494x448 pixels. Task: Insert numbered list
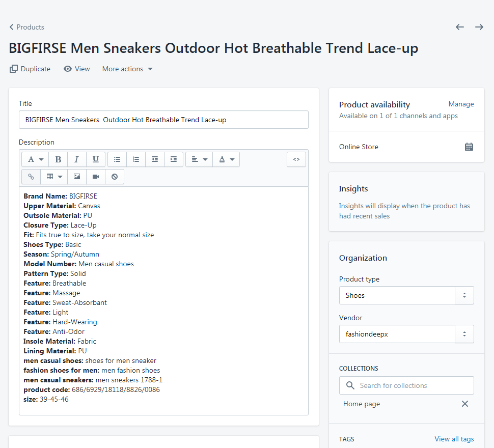coord(136,159)
